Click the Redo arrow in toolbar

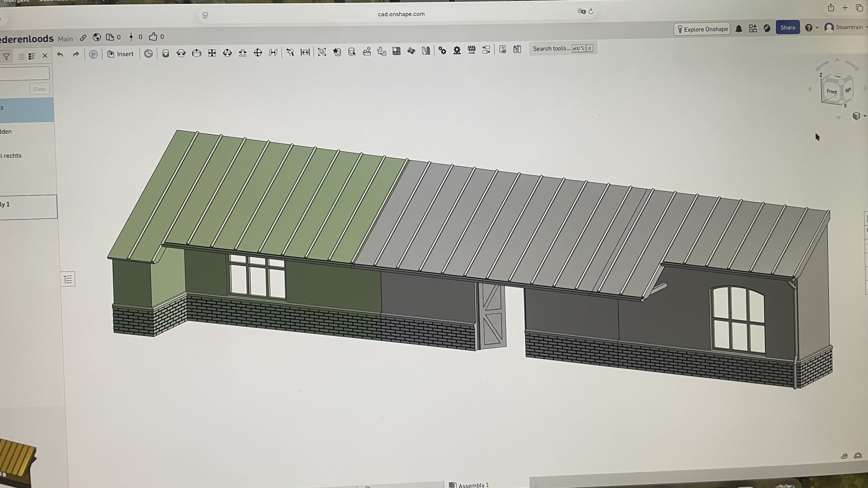pyautogui.click(x=76, y=54)
